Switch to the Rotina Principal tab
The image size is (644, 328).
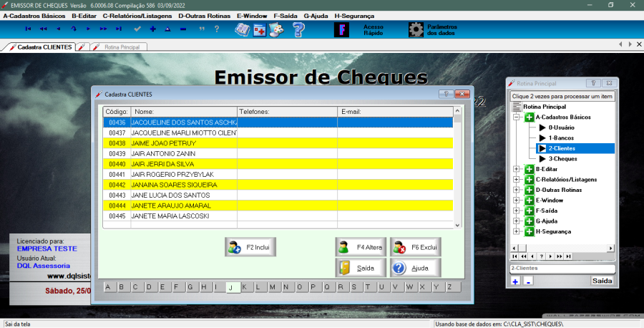click(x=119, y=47)
